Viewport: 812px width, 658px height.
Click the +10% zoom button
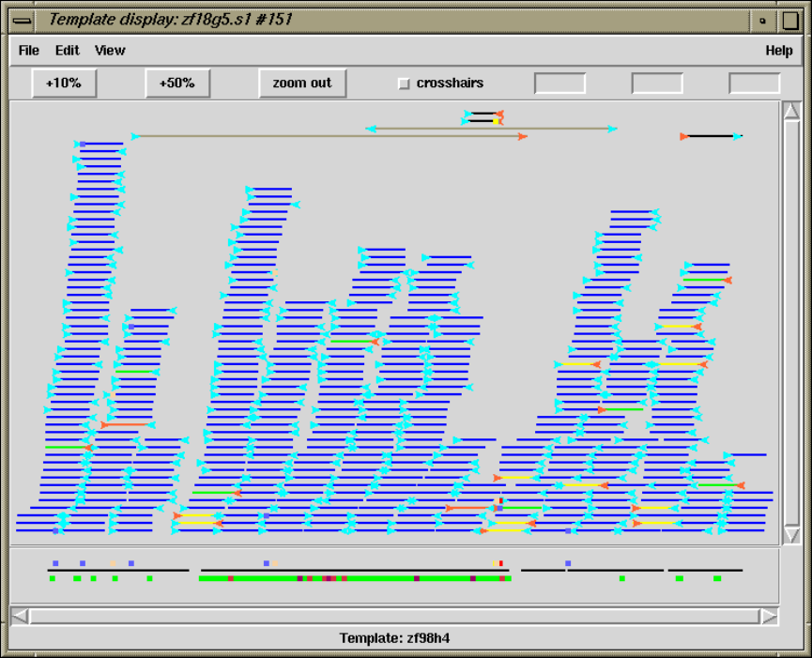64,83
